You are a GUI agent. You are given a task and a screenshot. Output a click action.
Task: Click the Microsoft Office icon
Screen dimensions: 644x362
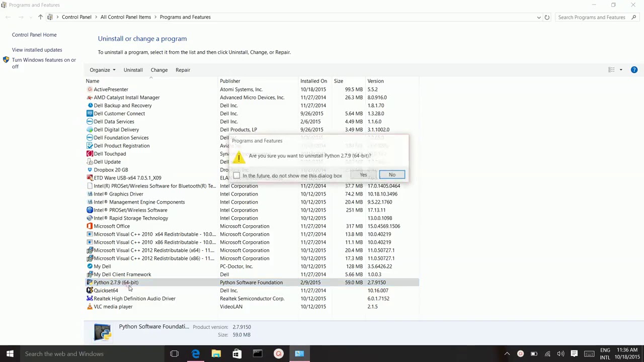(x=90, y=226)
